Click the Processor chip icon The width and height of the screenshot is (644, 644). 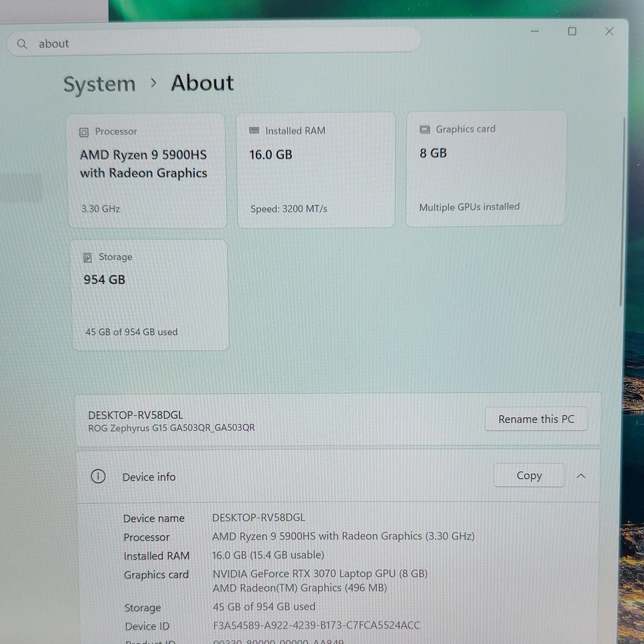coord(84,132)
